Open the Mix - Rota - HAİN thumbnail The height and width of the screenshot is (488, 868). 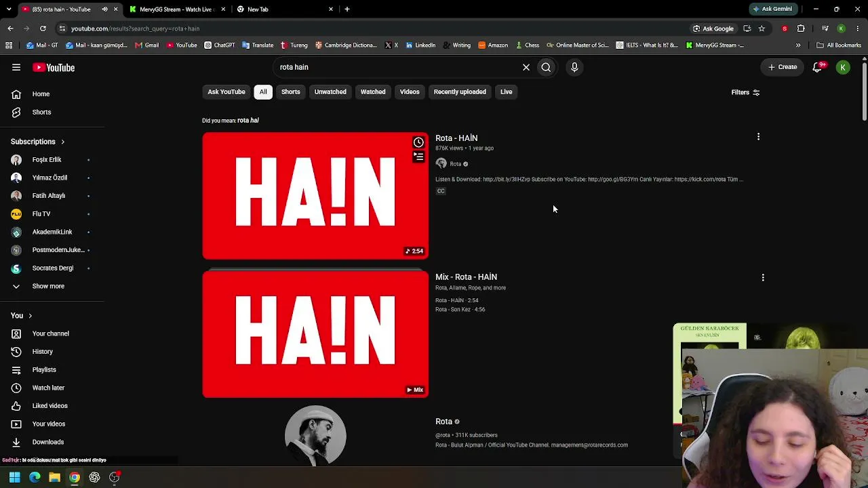pos(315,334)
